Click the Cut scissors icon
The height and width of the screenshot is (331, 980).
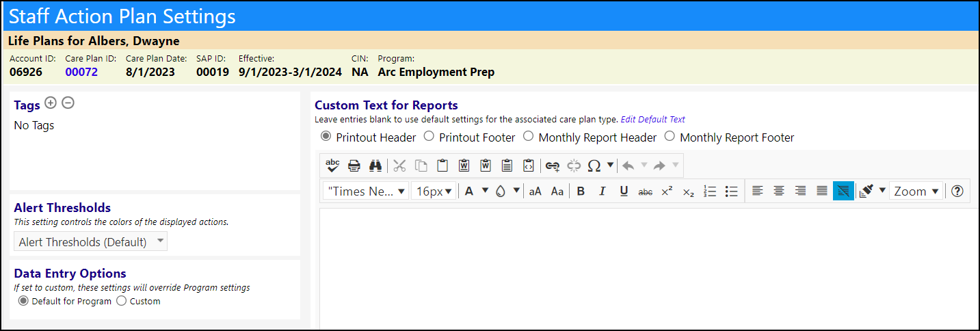coord(400,165)
